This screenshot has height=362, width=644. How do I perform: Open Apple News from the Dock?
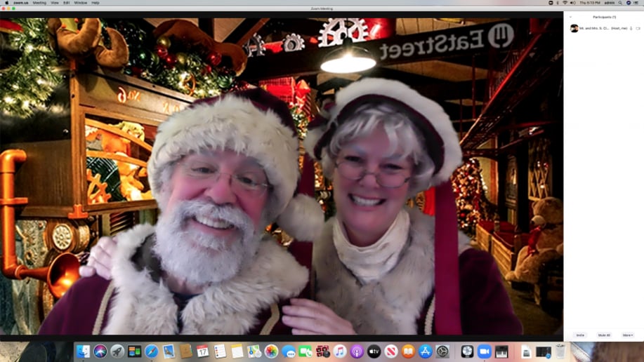click(x=391, y=351)
